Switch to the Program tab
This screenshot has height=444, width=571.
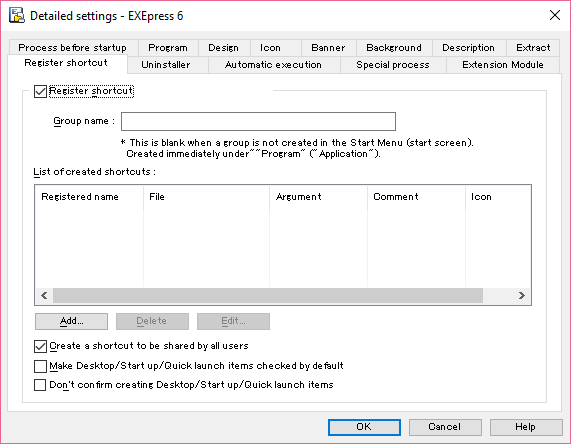(x=168, y=48)
